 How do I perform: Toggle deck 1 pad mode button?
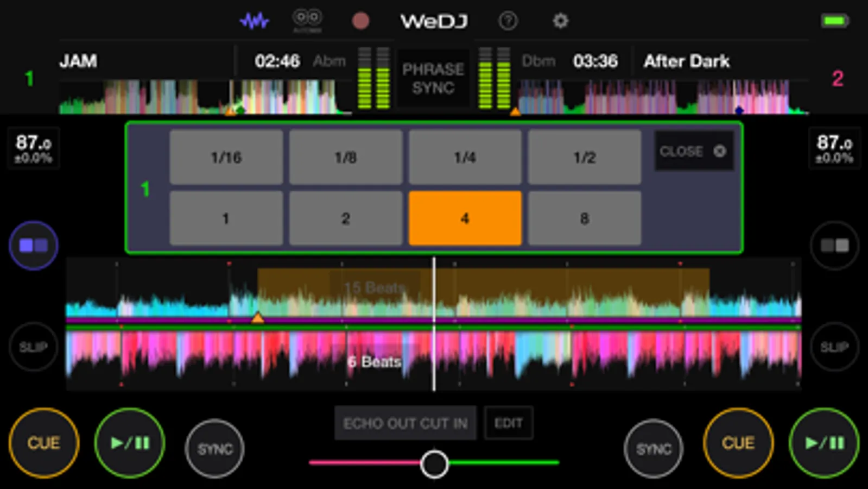[x=34, y=246]
